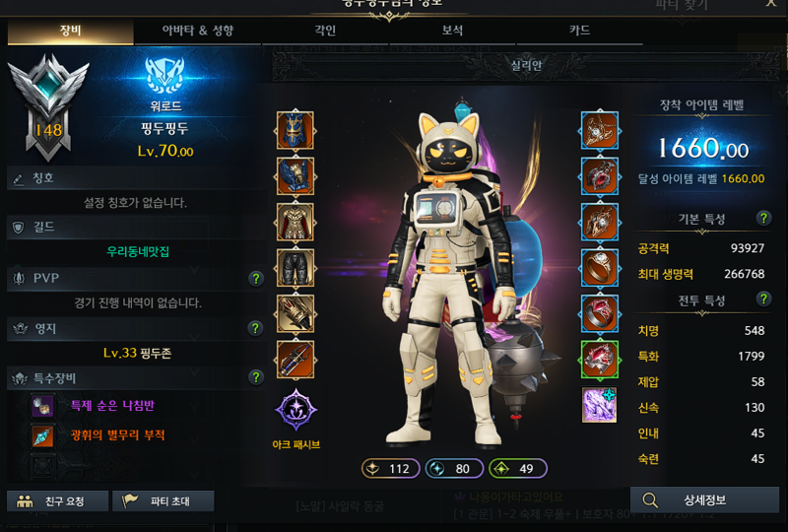788x532 pixels.
Task: Click the 파티 초대 button
Action: (x=164, y=501)
